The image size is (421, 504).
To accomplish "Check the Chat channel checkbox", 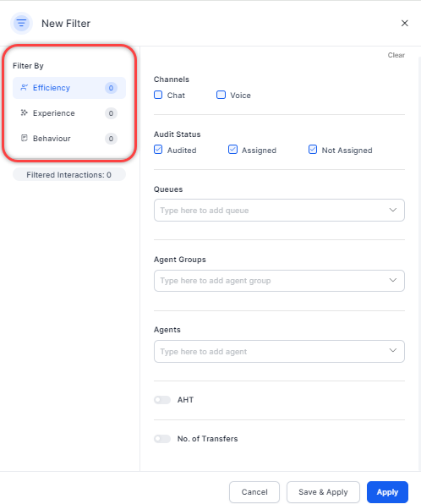I will [158, 95].
